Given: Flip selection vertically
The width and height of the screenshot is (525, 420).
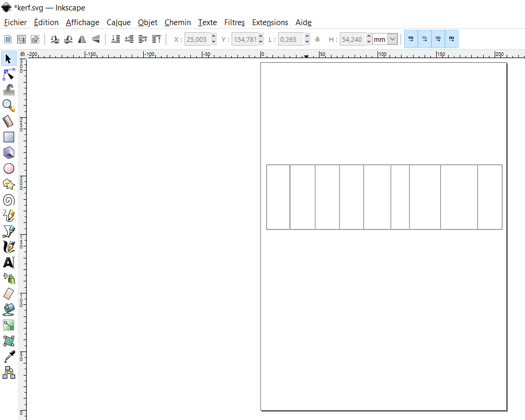Looking at the screenshot, I should tap(95, 39).
